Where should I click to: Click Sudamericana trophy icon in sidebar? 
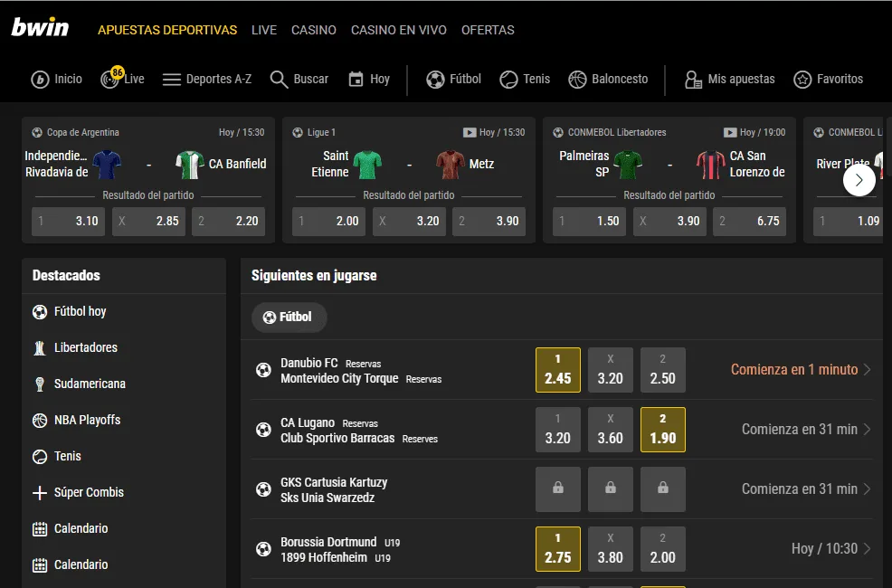pyautogui.click(x=40, y=384)
